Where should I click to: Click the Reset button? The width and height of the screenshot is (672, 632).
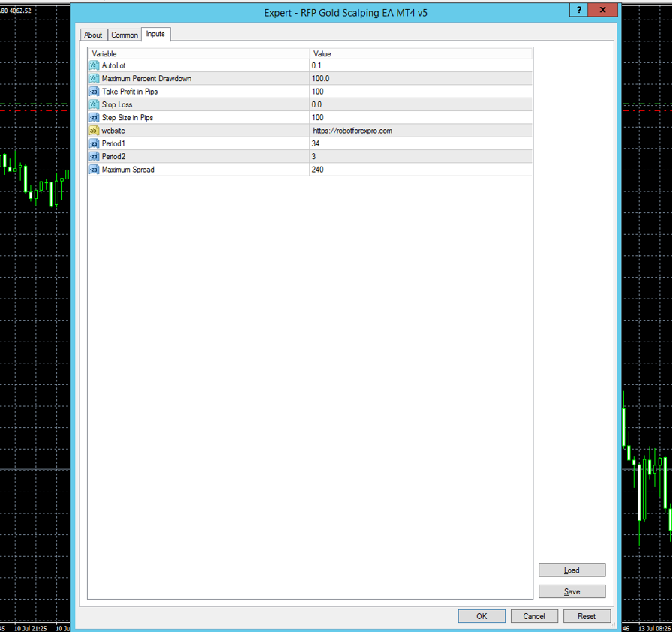[x=586, y=616]
